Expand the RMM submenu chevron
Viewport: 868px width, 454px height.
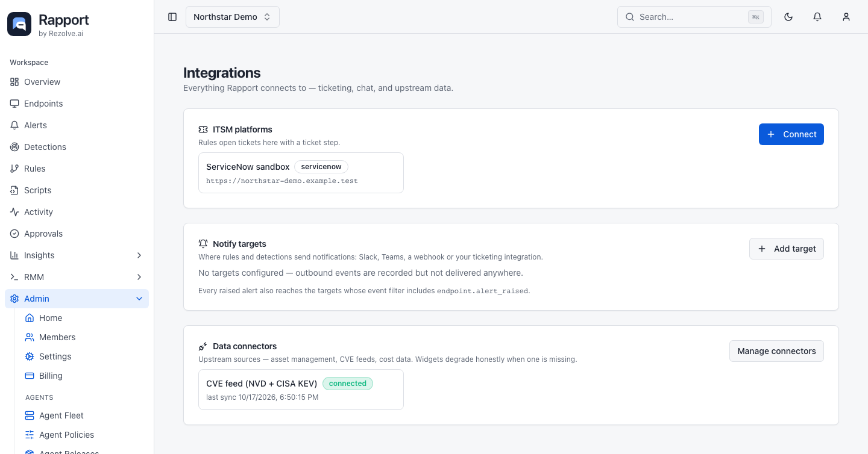pos(139,277)
